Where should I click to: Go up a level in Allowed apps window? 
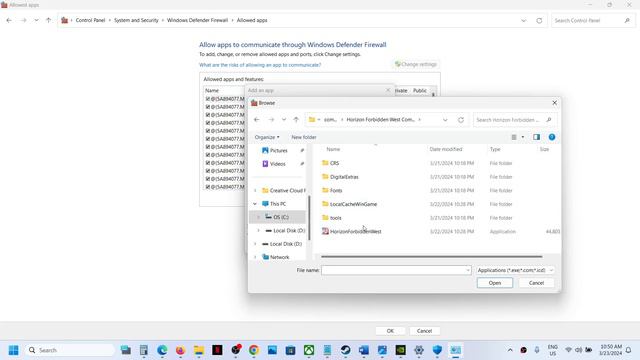pyautogui.click(x=48, y=20)
